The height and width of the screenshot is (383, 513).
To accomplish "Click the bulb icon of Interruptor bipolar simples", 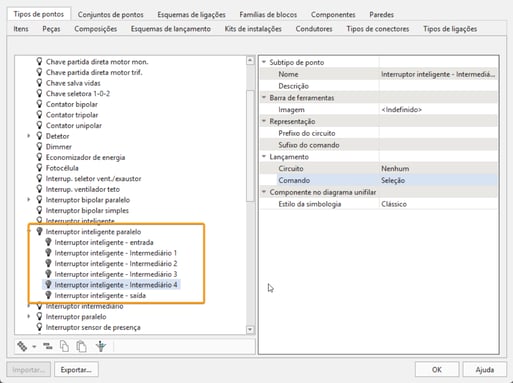I will point(39,210).
